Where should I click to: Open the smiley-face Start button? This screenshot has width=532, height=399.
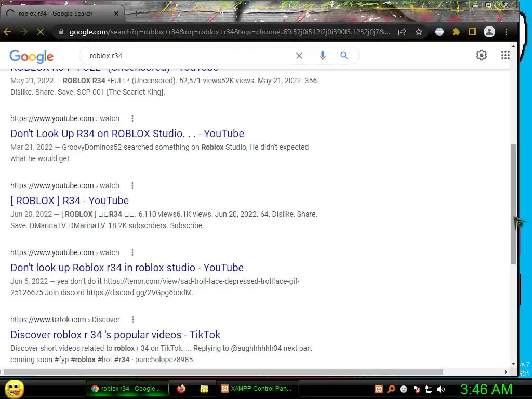click(x=14, y=389)
